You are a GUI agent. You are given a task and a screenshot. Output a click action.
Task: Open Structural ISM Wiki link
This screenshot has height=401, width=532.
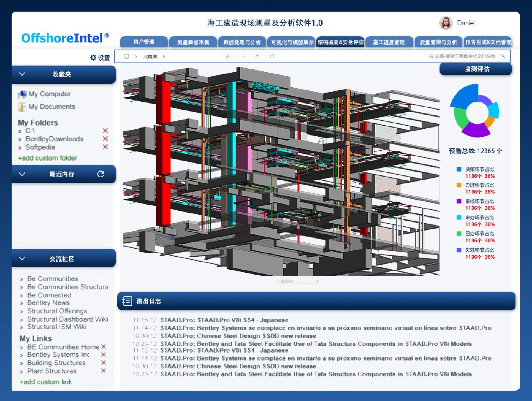[57, 327]
